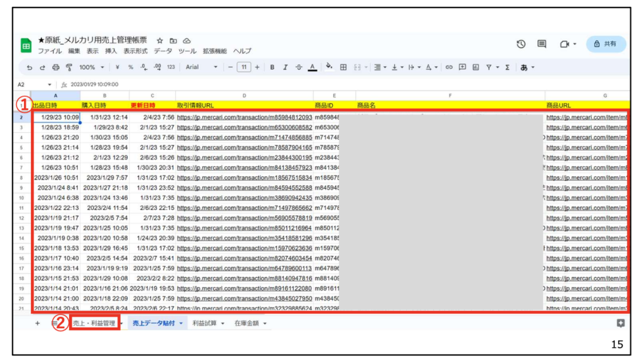Viewport: 644px width, 361px height.
Task: Star the spreadsheet title
Action: tap(160, 40)
